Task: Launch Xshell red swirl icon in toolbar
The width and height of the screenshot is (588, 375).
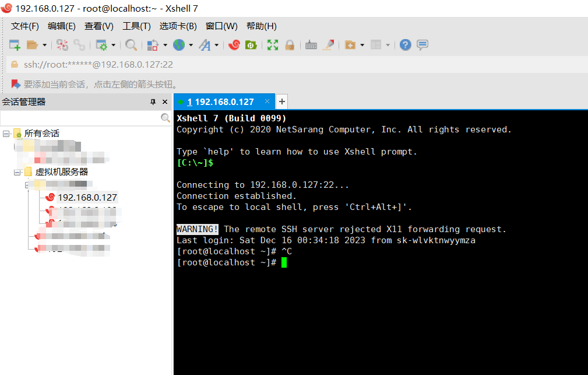Action: click(234, 45)
